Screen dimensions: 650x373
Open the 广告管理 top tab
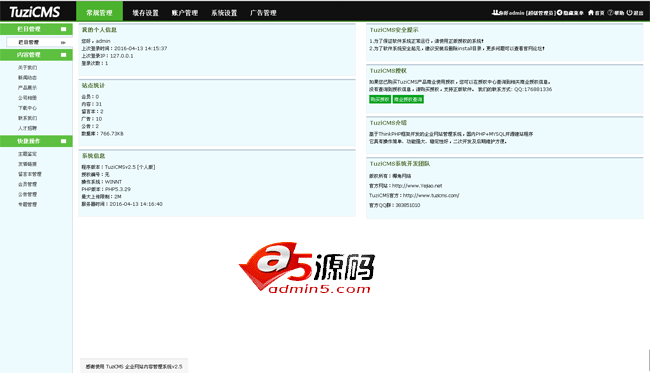263,13
